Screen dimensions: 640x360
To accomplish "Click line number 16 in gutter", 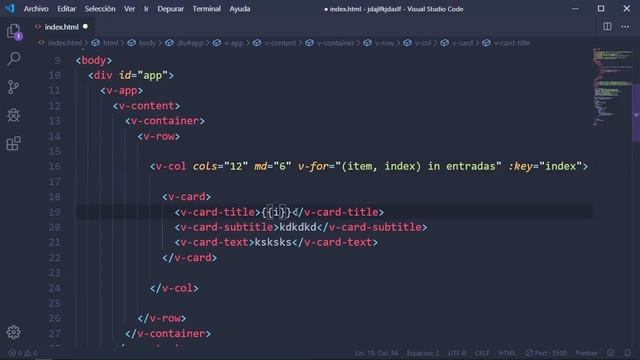I will pyautogui.click(x=55, y=166).
